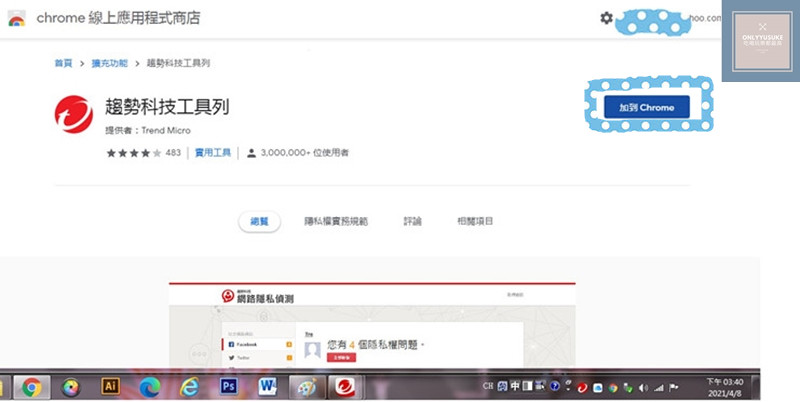Click the 趨勢科技工具列 extension title
The height and width of the screenshot is (402, 800).
pos(167,107)
